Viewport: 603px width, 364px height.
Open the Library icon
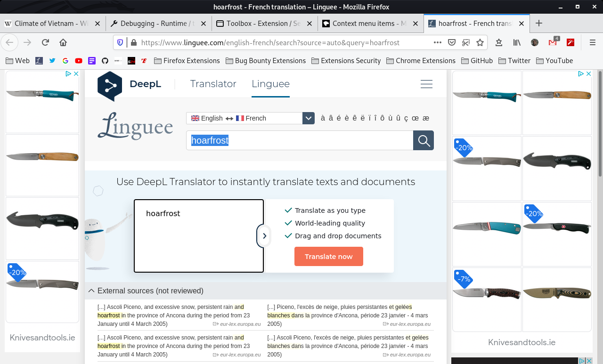click(x=517, y=42)
